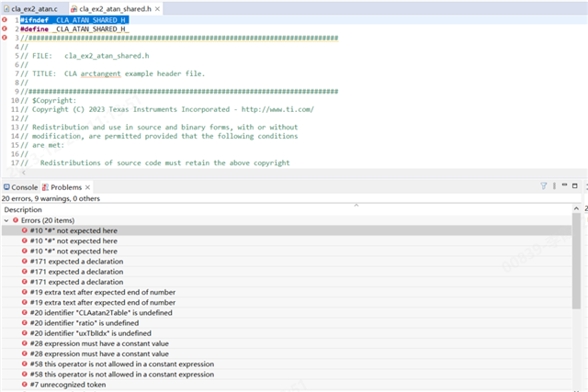Open the Console view tab
The width and height of the screenshot is (588, 392).
pyautogui.click(x=20, y=187)
